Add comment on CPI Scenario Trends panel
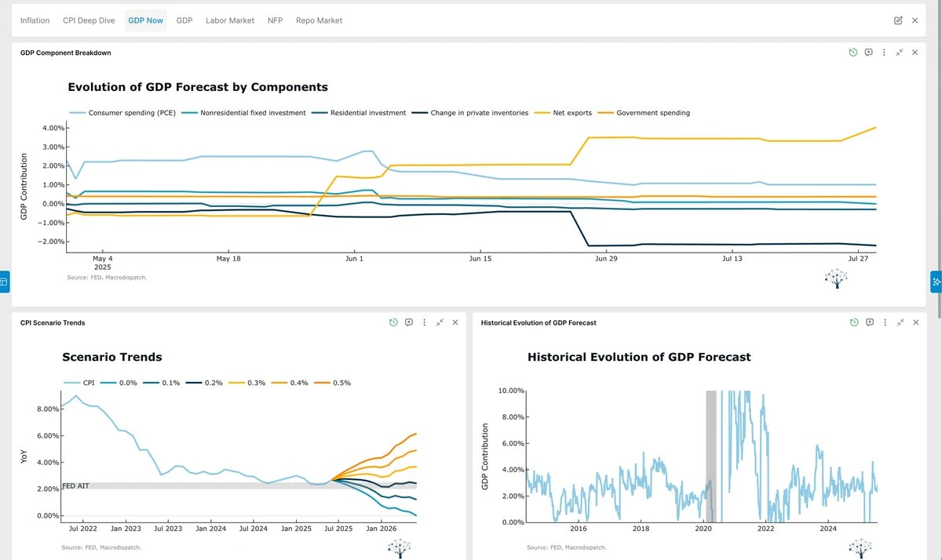 point(409,322)
